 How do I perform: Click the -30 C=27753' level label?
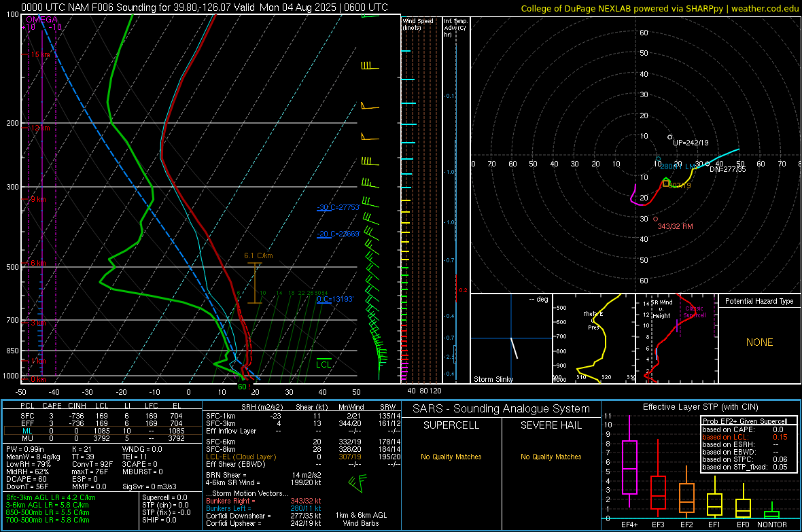point(338,207)
